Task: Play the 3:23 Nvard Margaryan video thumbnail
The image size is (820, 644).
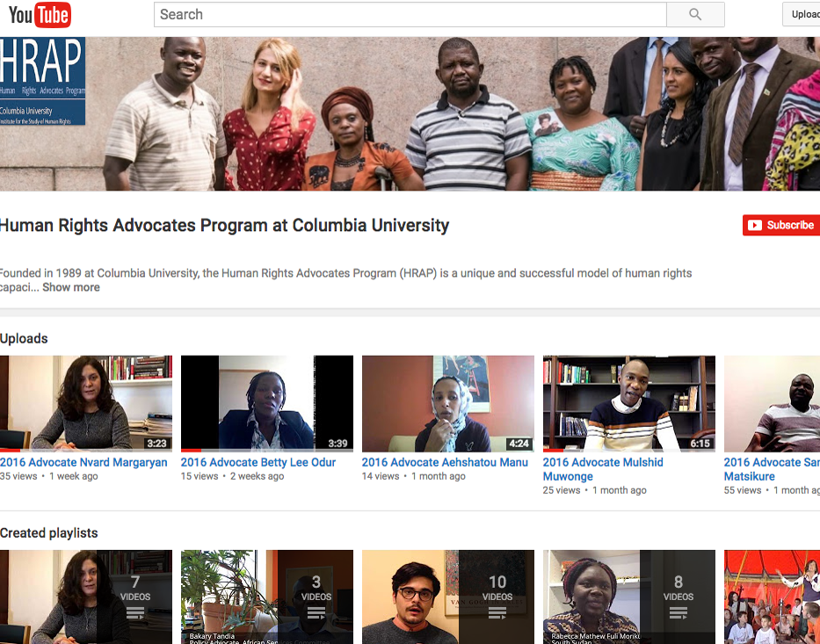Action: pyautogui.click(x=86, y=403)
